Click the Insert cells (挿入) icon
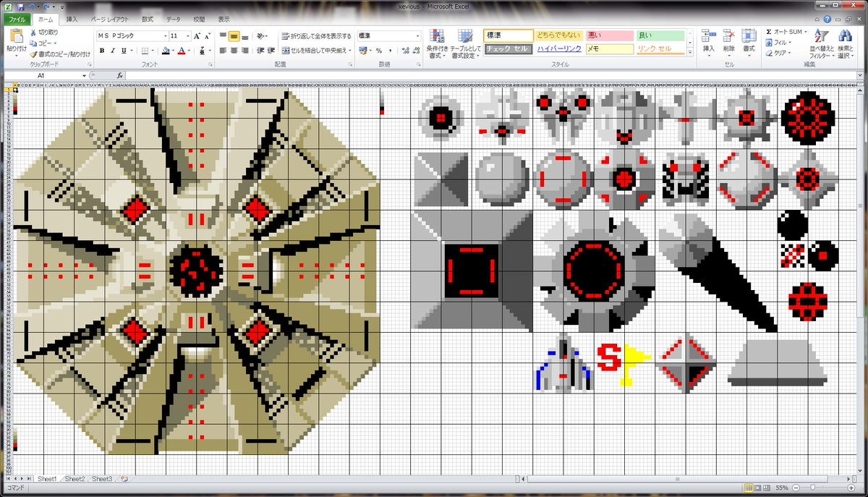The image size is (868, 497). pos(708,36)
